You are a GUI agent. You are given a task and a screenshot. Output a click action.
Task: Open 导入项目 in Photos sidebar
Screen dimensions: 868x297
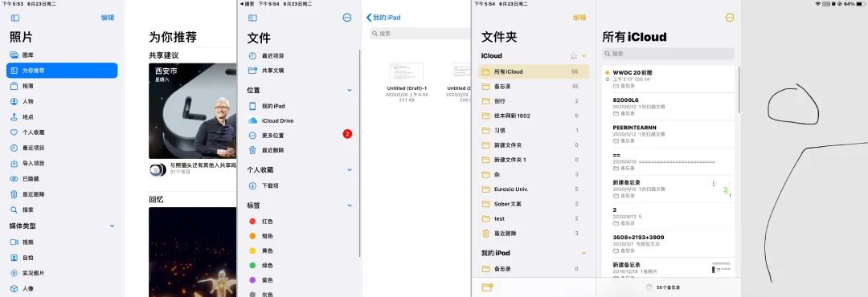(62, 164)
